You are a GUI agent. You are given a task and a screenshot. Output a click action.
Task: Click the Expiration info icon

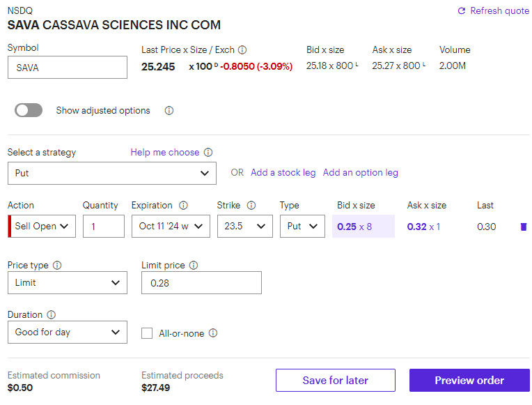183,206
